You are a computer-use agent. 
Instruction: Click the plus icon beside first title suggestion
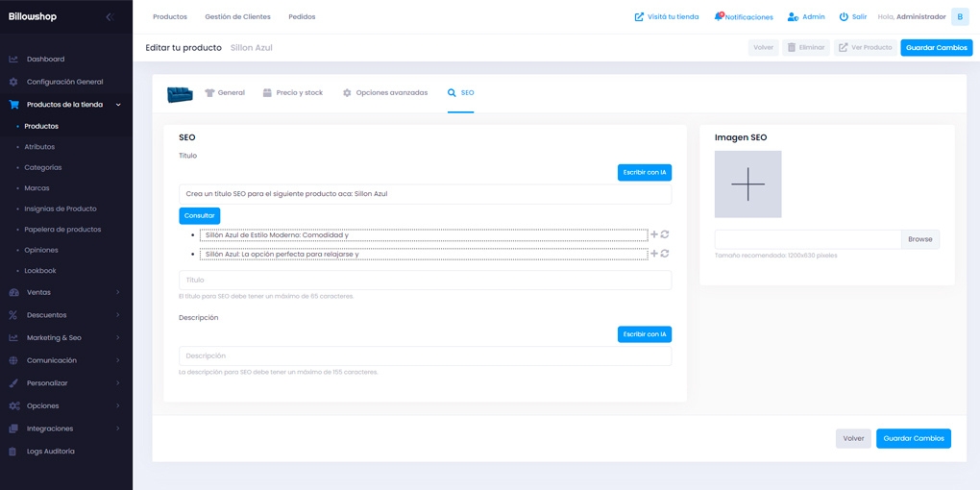(654, 234)
